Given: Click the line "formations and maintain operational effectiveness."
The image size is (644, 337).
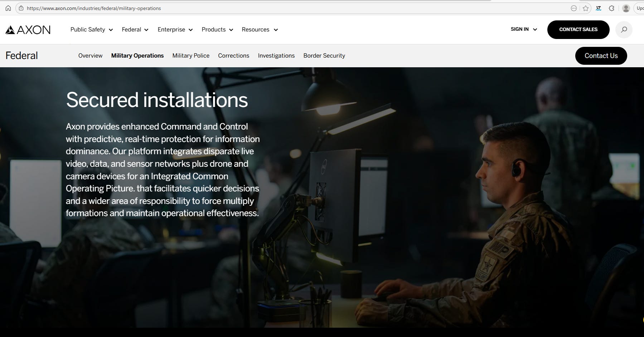Looking at the screenshot, I should pos(162,213).
